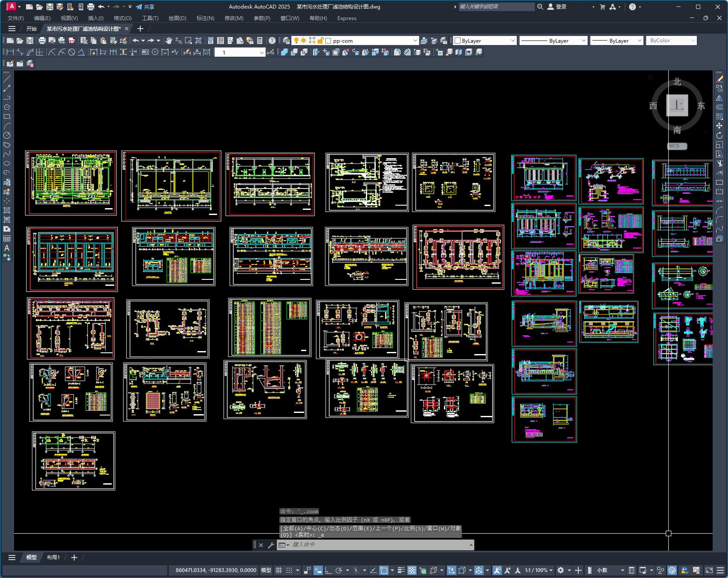Switch to the 布局1 layout tab
Image resolution: width=728 pixels, height=578 pixels.
coord(53,557)
